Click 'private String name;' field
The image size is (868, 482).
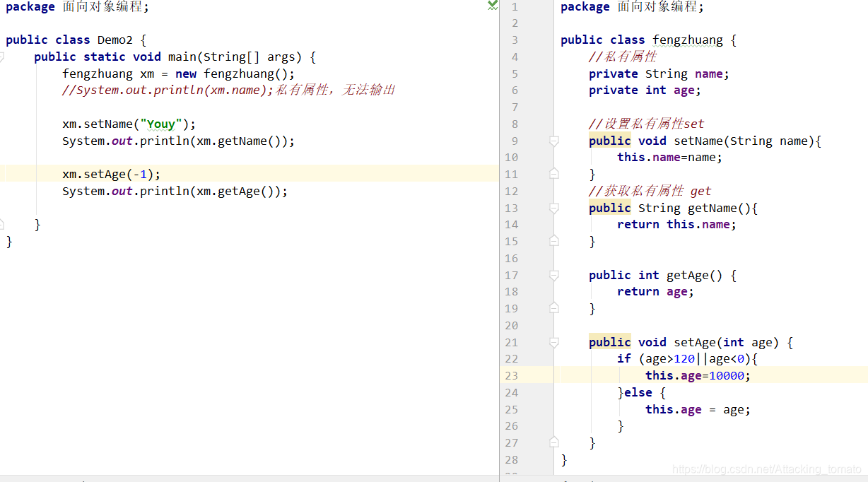click(659, 74)
